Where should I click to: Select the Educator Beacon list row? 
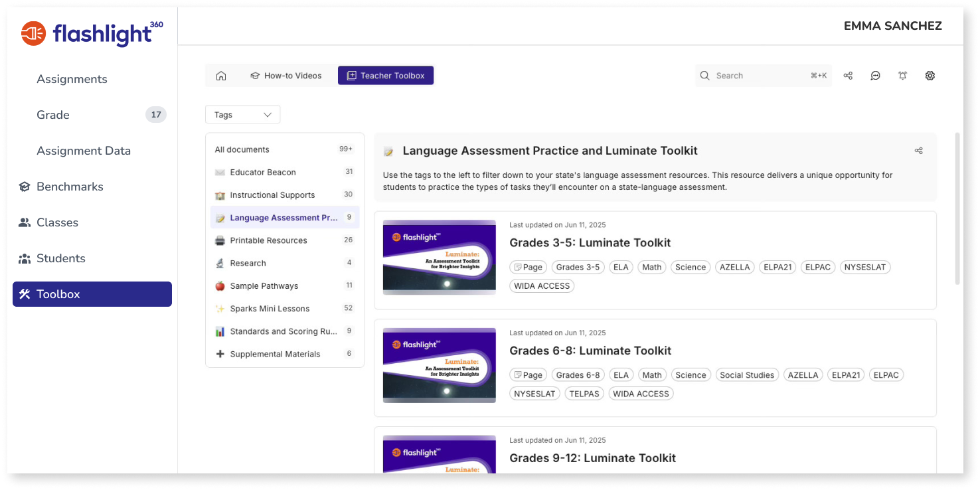pyautogui.click(x=285, y=172)
